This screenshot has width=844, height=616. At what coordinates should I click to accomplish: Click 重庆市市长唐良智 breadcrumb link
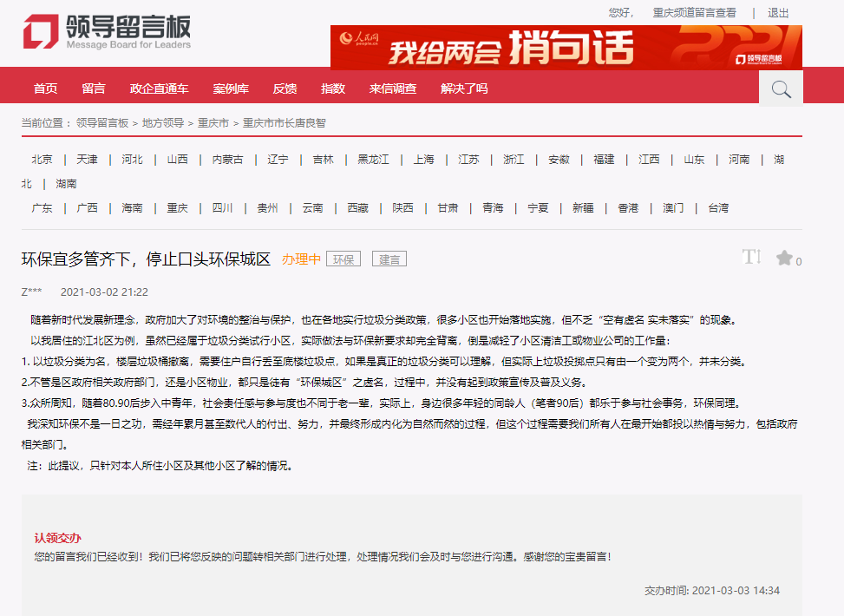coord(284,123)
